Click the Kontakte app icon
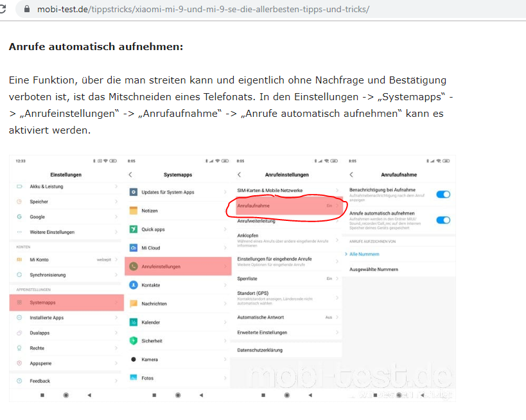Screen dimensions: 526x420 134,284
